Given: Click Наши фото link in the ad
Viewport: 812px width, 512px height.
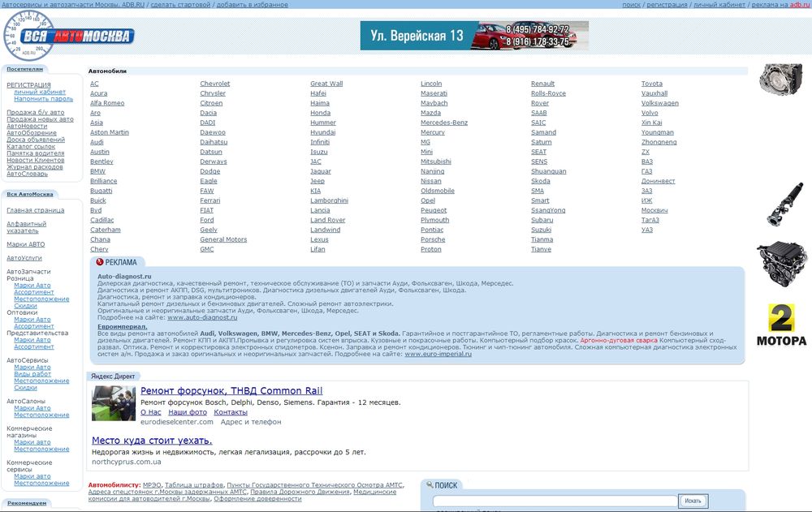Looking at the screenshot, I should coord(188,412).
